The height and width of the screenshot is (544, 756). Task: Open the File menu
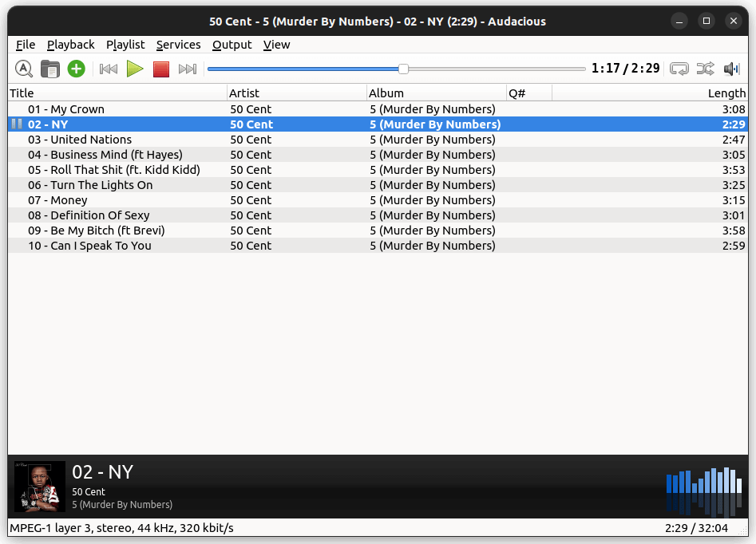tap(26, 45)
